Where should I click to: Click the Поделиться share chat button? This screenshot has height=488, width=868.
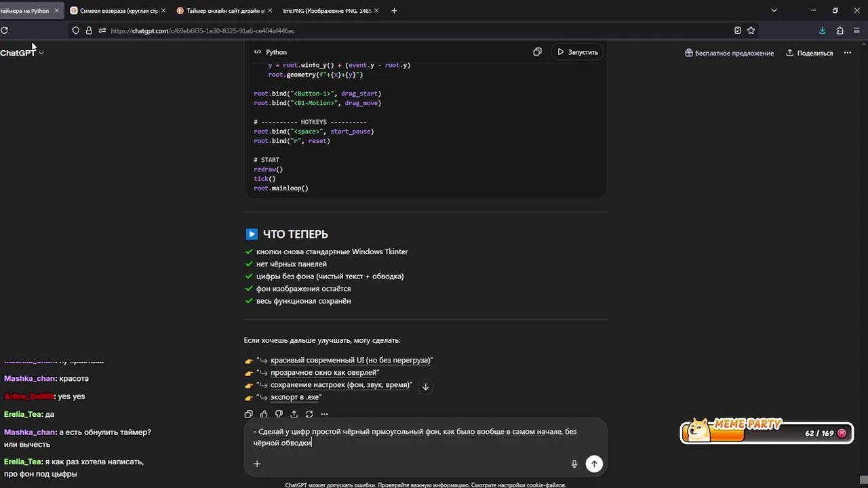810,53
